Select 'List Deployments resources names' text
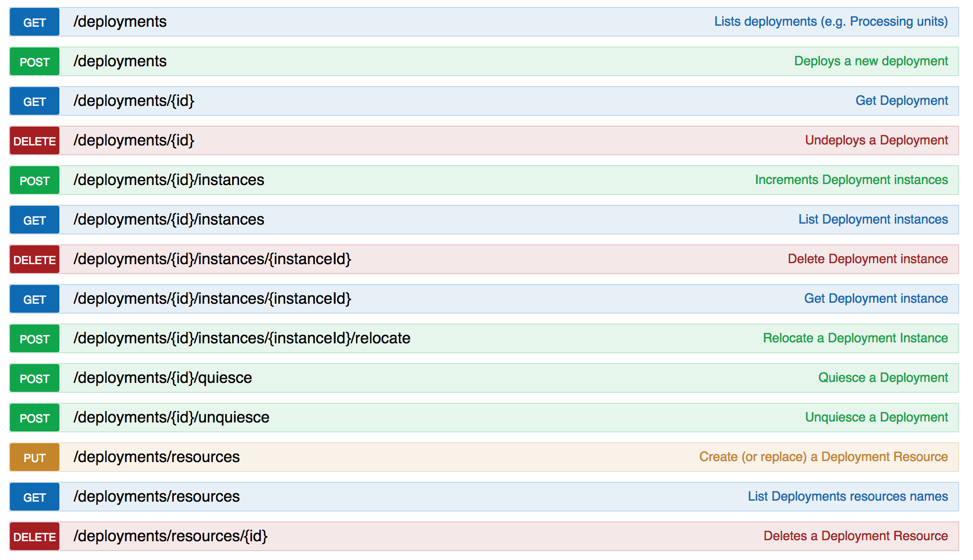Screen dimensions: 973x560 coord(848,497)
